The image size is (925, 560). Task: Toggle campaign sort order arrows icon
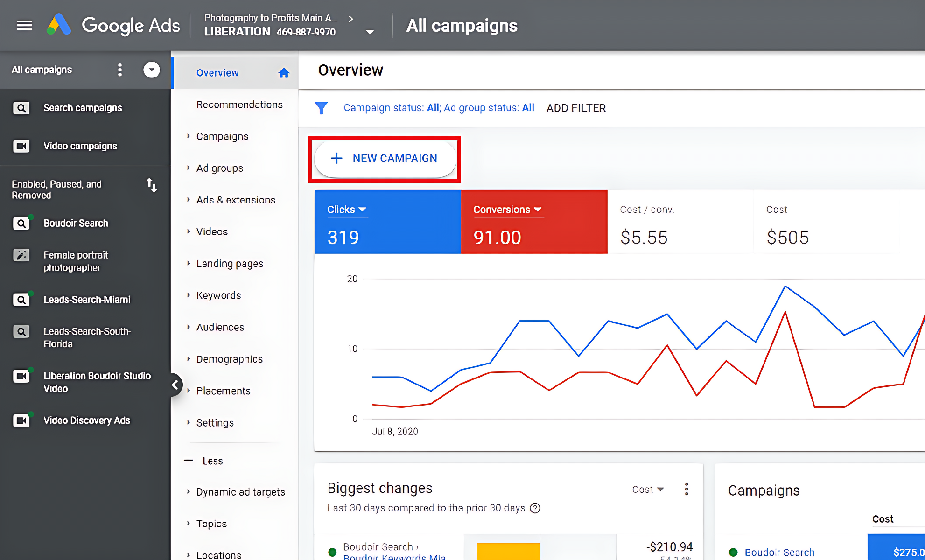tap(151, 185)
